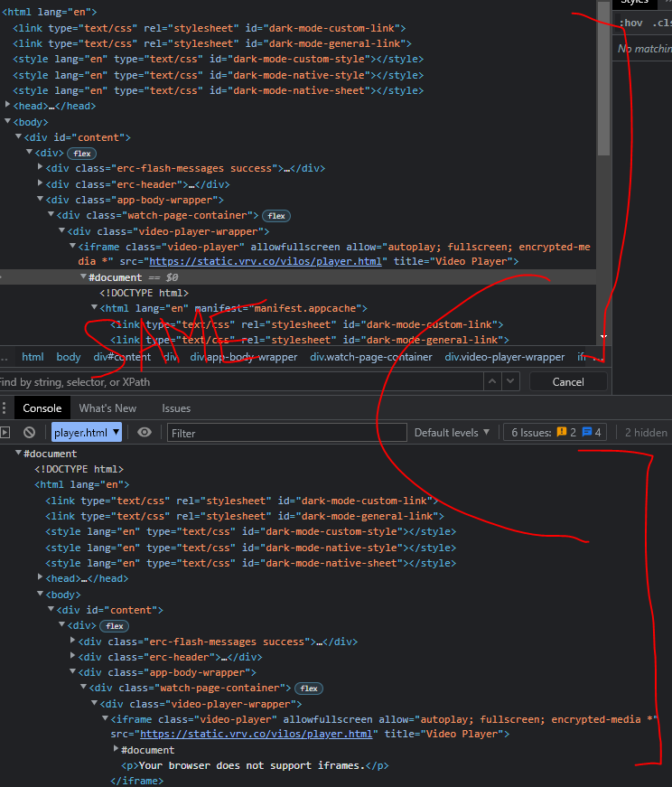
Task: Cancel the Elements search
Action: 568,381
